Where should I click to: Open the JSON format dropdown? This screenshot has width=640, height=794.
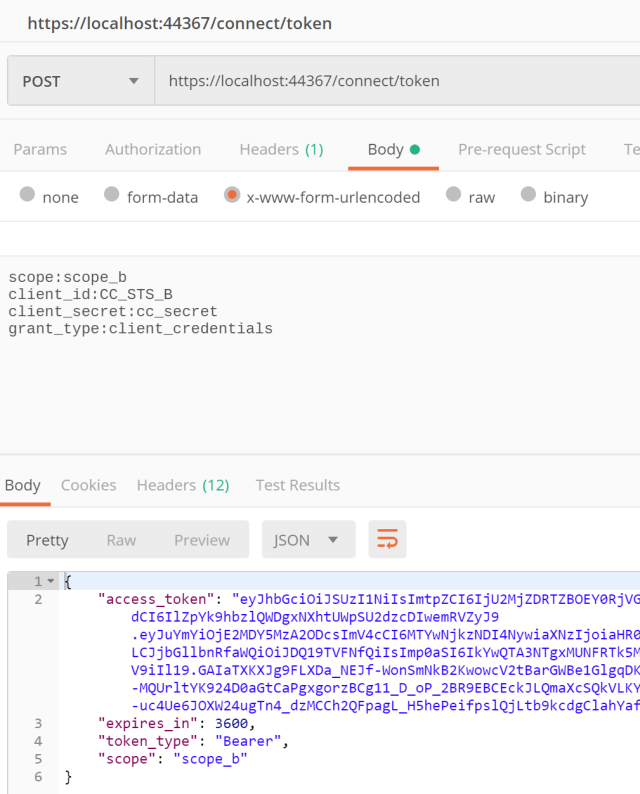pos(307,540)
